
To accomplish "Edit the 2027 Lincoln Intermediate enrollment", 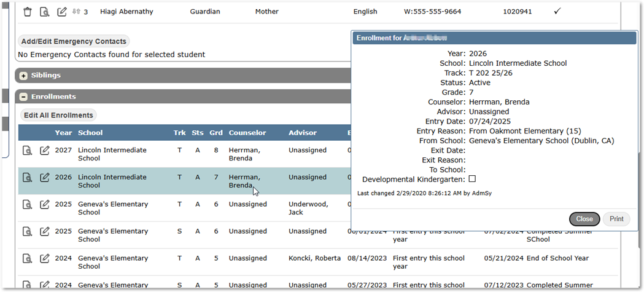I will tap(44, 151).
